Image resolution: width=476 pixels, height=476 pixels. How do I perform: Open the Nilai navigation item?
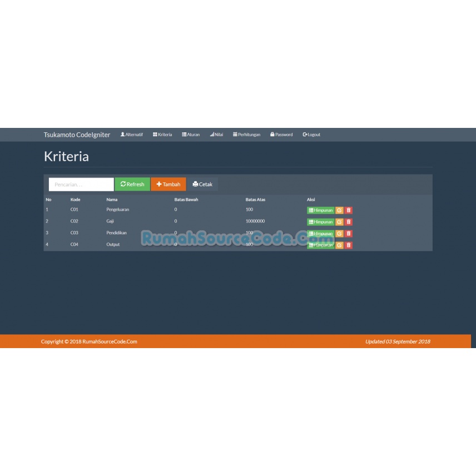216,135
